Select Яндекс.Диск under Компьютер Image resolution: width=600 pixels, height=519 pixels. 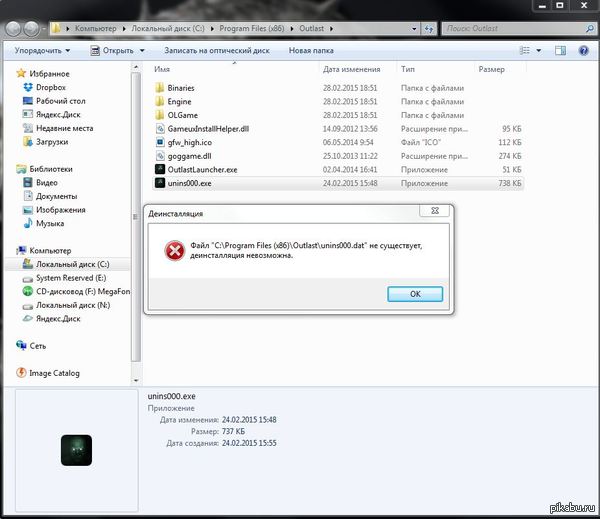[51, 318]
